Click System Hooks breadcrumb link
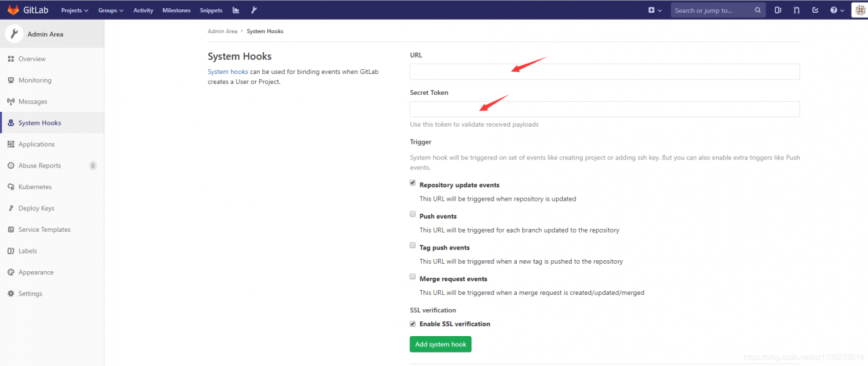The image size is (868, 366). [265, 31]
